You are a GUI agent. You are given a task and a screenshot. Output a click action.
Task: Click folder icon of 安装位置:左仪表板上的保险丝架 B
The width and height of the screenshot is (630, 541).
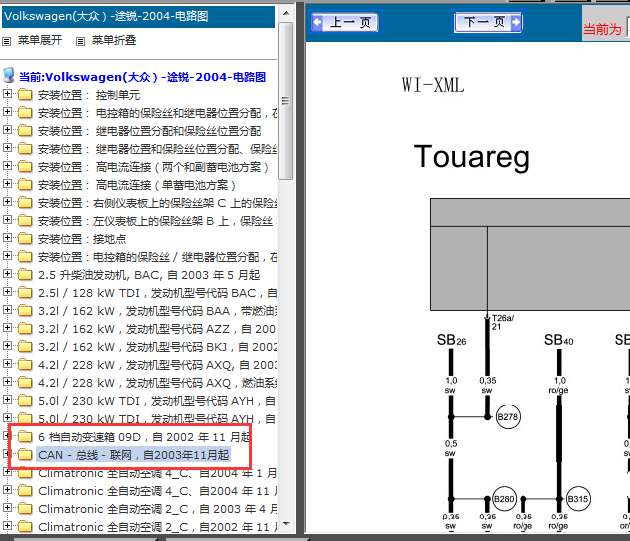(x=25, y=221)
